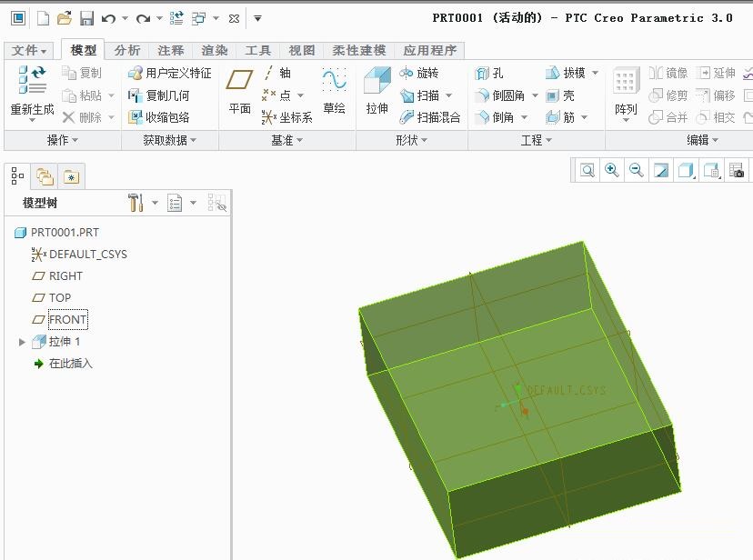Switch to the 注释 tab
The width and height of the screenshot is (753, 560).
(170, 50)
